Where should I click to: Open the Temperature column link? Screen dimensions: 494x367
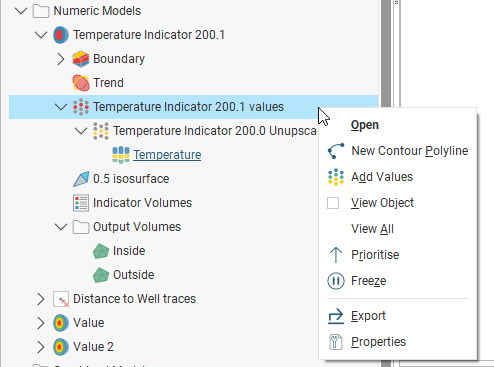tap(167, 155)
